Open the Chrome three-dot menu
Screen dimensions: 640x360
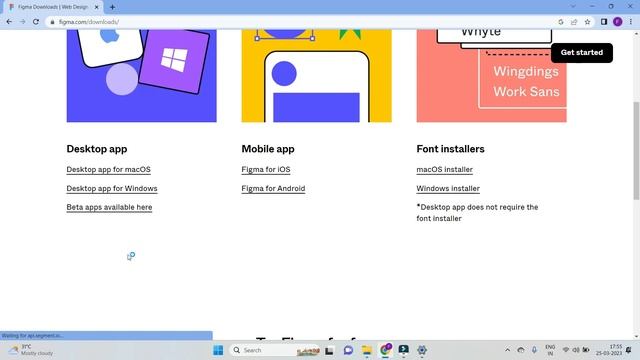[x=631, y=22]
